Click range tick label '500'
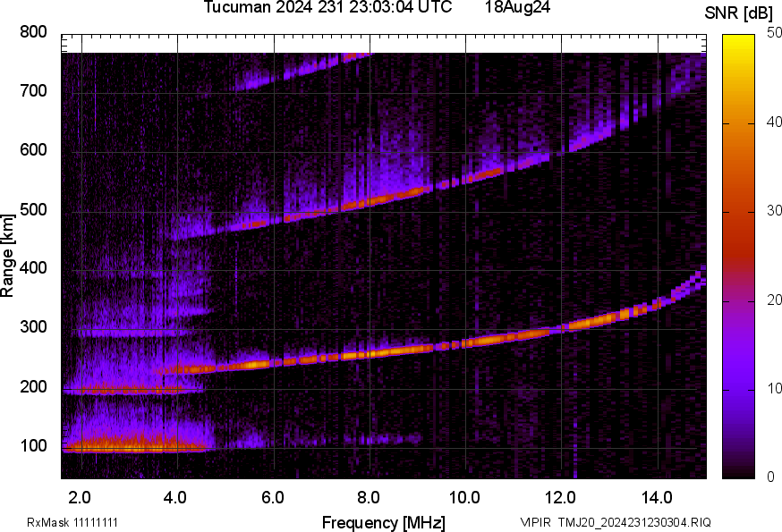Image resolution: width=782 pixels, height=532 pixels. (x=33, y=209)
